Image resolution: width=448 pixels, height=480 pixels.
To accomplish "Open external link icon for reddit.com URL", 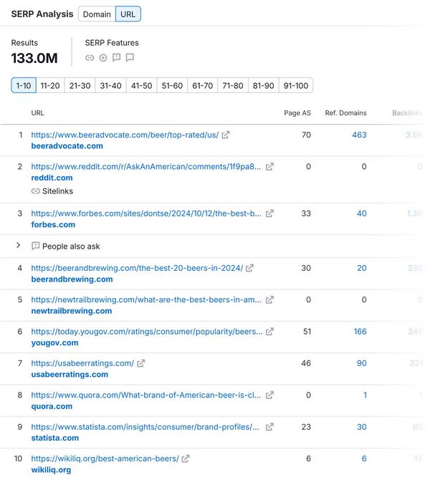I will [x=270, y=167].
